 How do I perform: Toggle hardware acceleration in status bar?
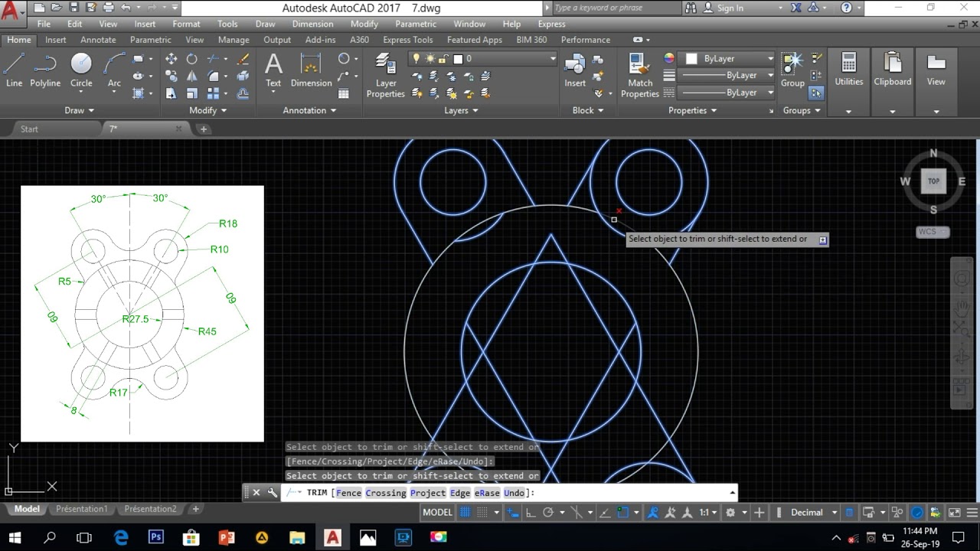(x=916, y=513)
